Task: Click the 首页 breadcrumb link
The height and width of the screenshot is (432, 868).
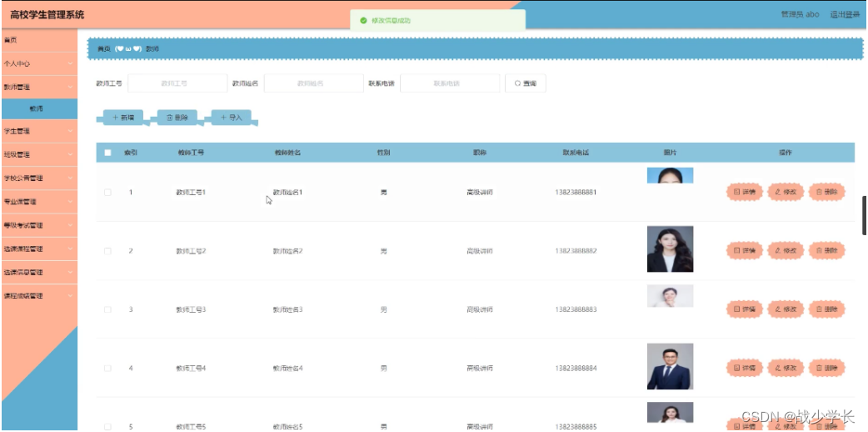Action: pos(104,49)
